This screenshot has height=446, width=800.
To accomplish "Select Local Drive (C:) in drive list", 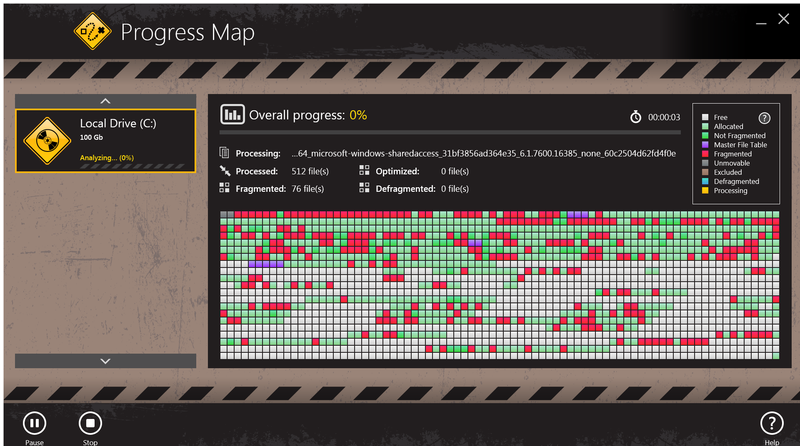I will (x=105, y=140).
